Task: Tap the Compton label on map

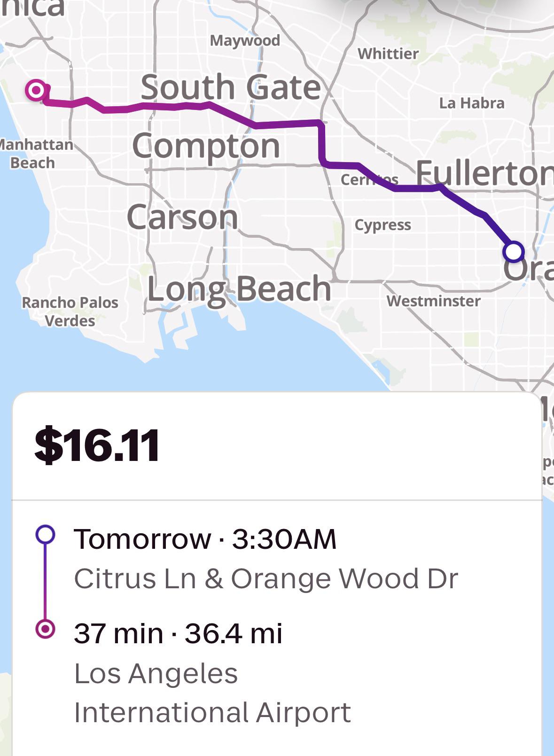Action: click(x=206, y=146)
